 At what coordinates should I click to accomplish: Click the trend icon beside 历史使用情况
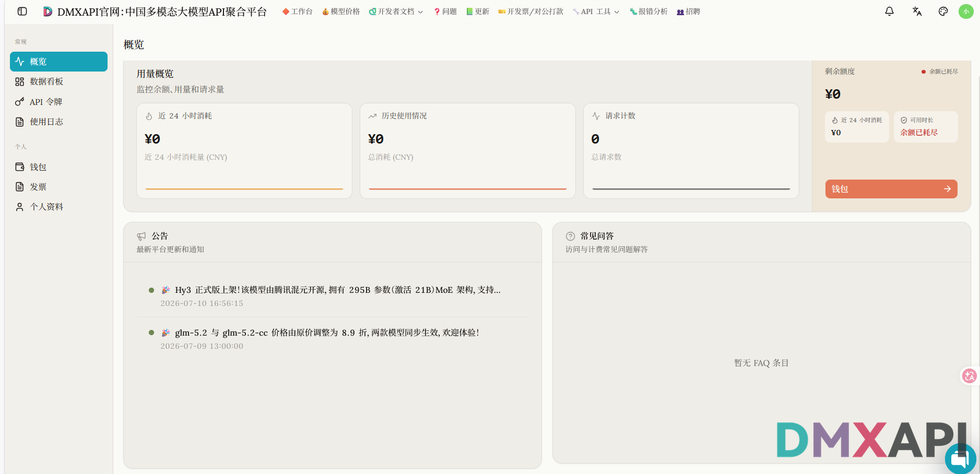pyautogui.click(x=372, y=116)
